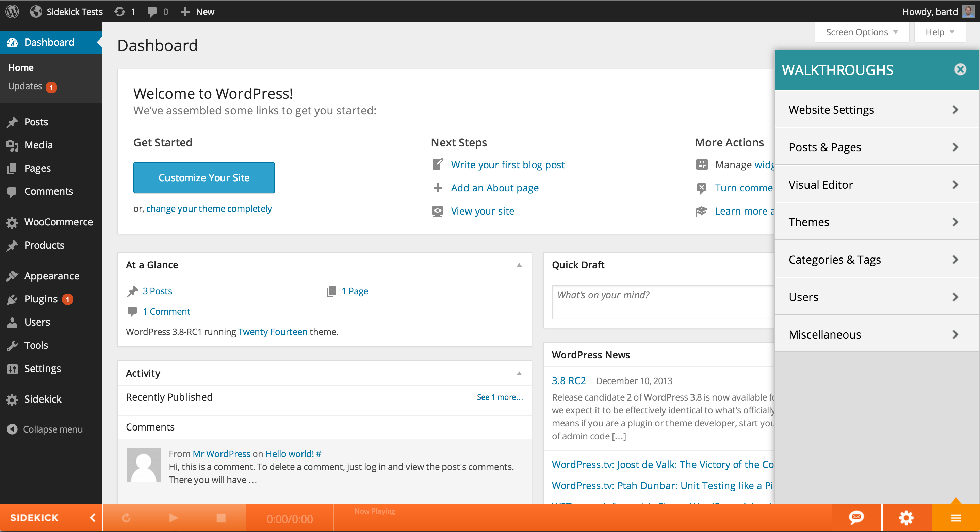Click the WordPress logo in admin bar
The image size is (980, 532).
(x=12, y=12)
